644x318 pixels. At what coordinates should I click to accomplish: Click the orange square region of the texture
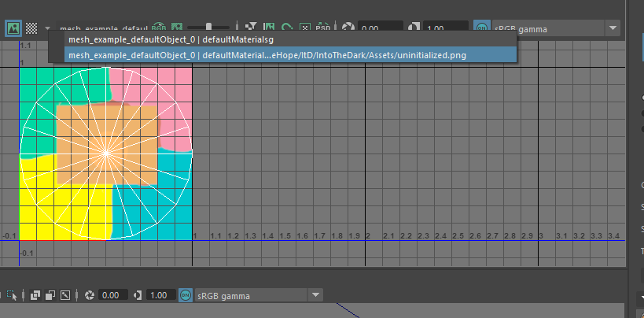[x=106, y=145]
